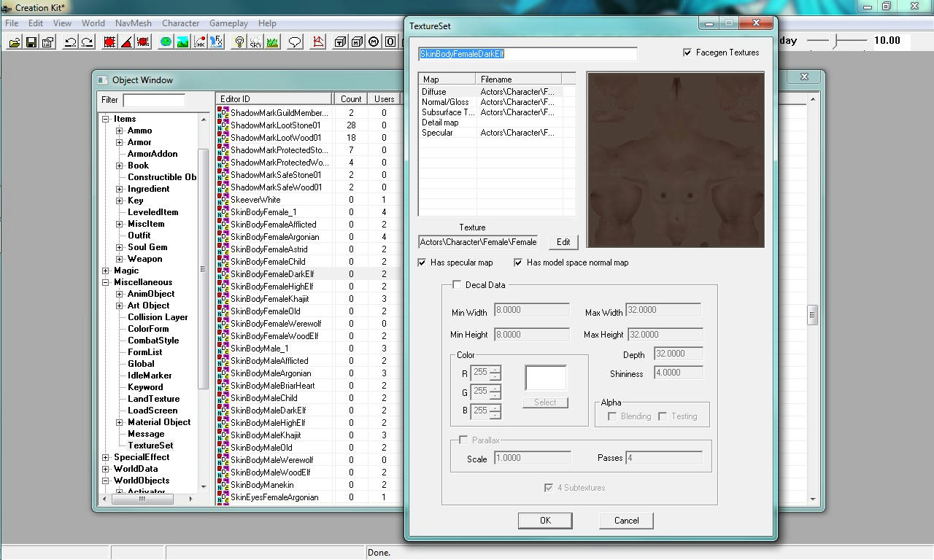Viewport: 934px width, 560px height.
Task: Click the HK Havok toolbar icon
Action: point(199,42)
